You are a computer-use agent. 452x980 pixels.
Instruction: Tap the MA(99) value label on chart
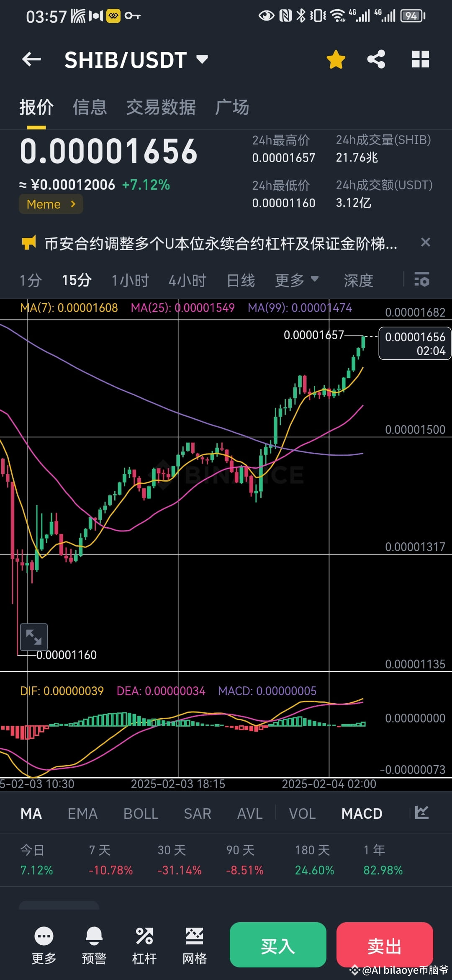[x=300, y=308]
